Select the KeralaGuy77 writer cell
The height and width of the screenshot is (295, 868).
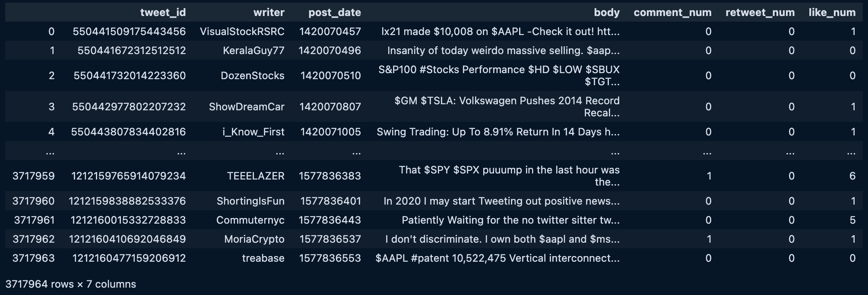tap(253, 51)
